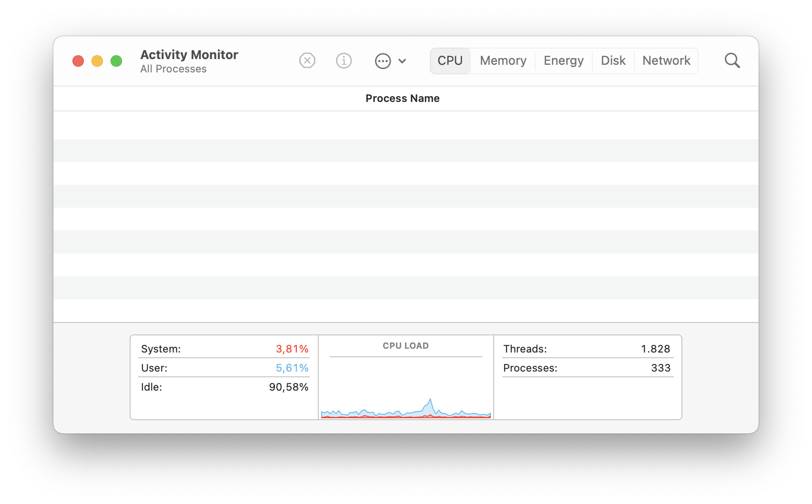The height and width of the screenshot is (504, 812).
Task: Click the Idle: label
Action: pyautogui.click(x=152, y=387)
